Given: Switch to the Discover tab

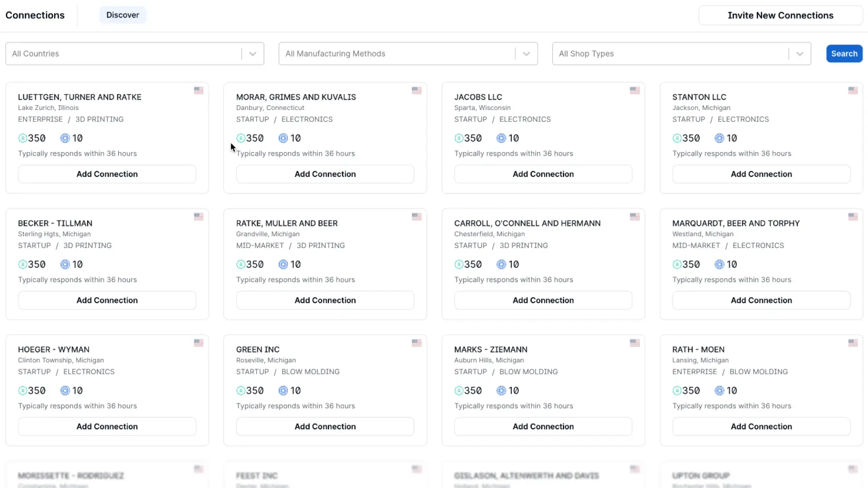Looking at the screenshot, I should (123, 15).
